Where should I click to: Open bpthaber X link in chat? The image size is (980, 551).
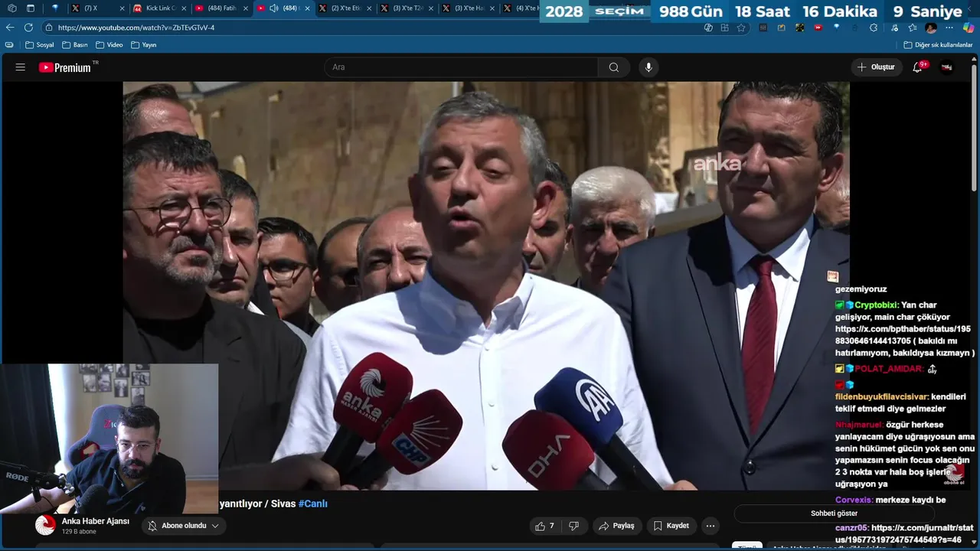click(x=903, y=335)
